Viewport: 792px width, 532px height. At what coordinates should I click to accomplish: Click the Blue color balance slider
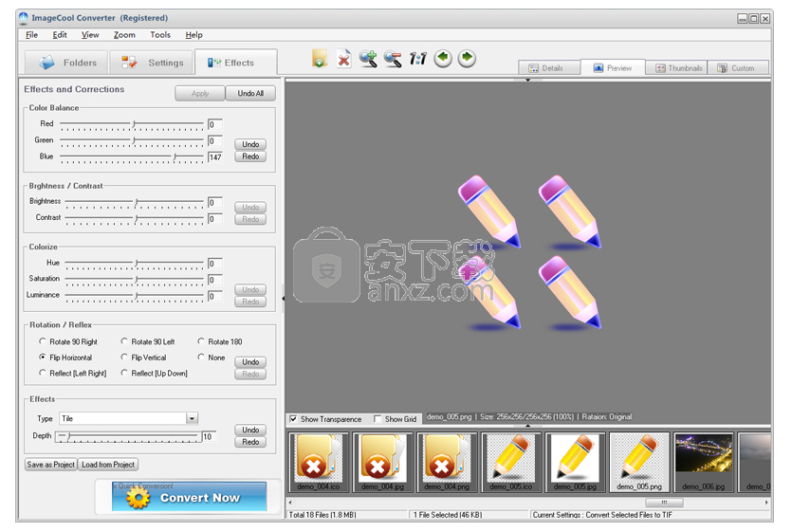point(131,157)
